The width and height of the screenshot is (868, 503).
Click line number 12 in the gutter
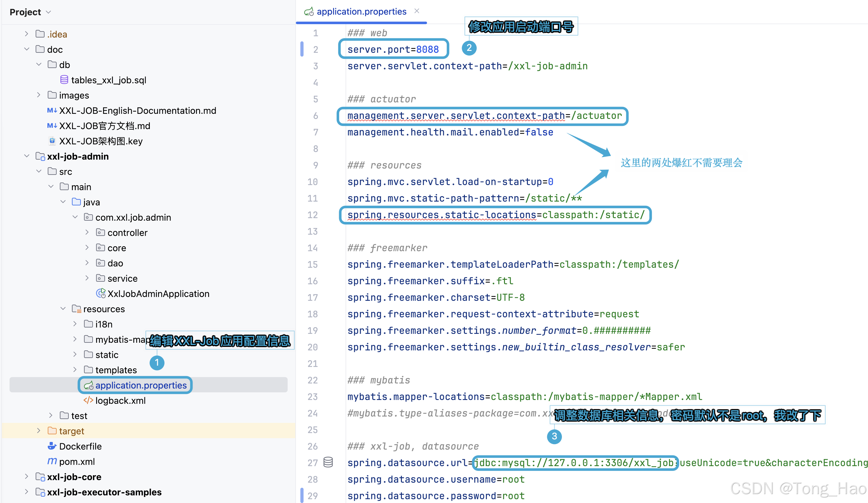(x=312, y=215)
